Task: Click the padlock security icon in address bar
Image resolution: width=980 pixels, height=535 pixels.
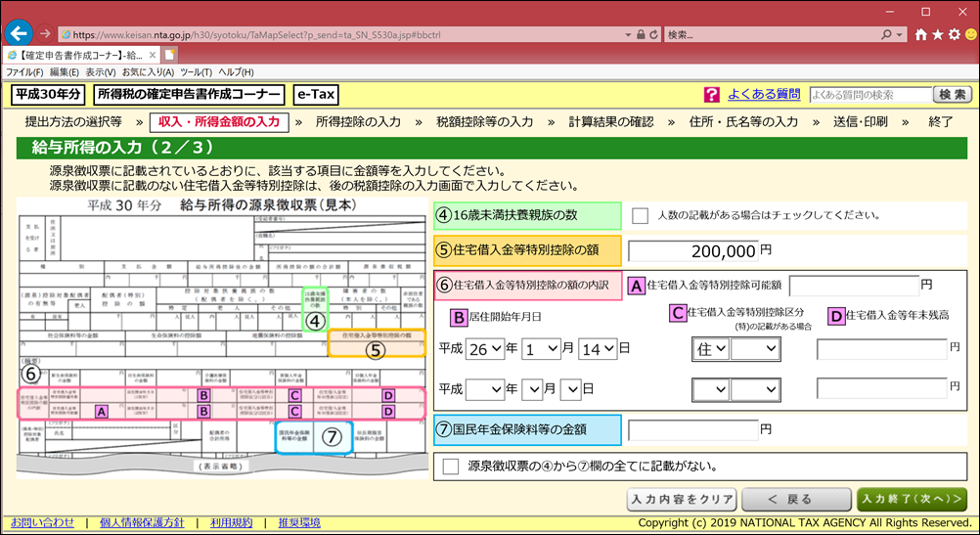Action: tap(641, 35)
